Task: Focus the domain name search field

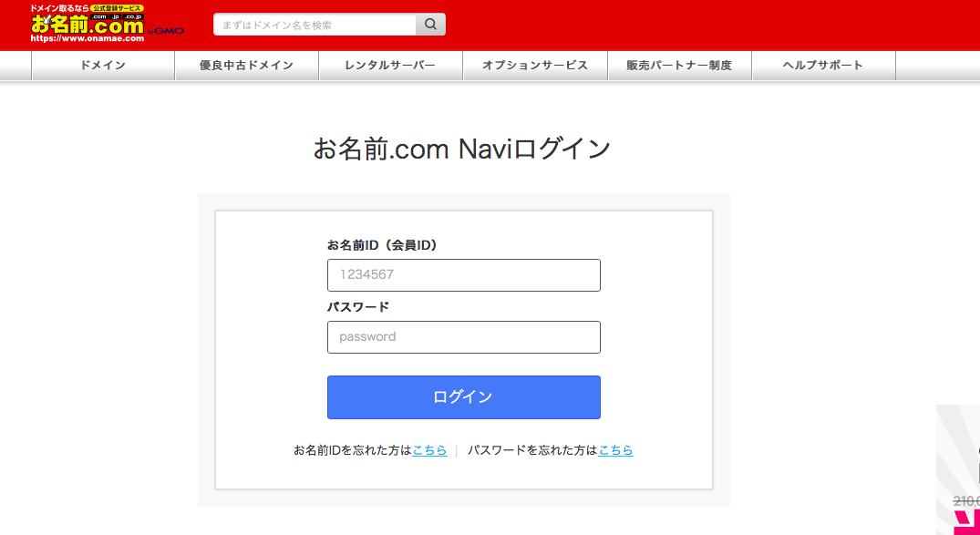Action: tap(315, 25)
